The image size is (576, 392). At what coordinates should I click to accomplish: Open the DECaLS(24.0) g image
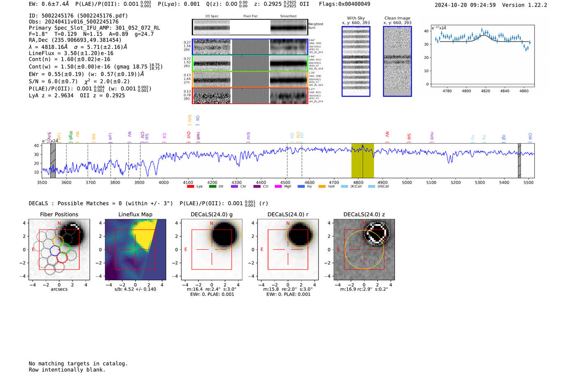point(212,250)
